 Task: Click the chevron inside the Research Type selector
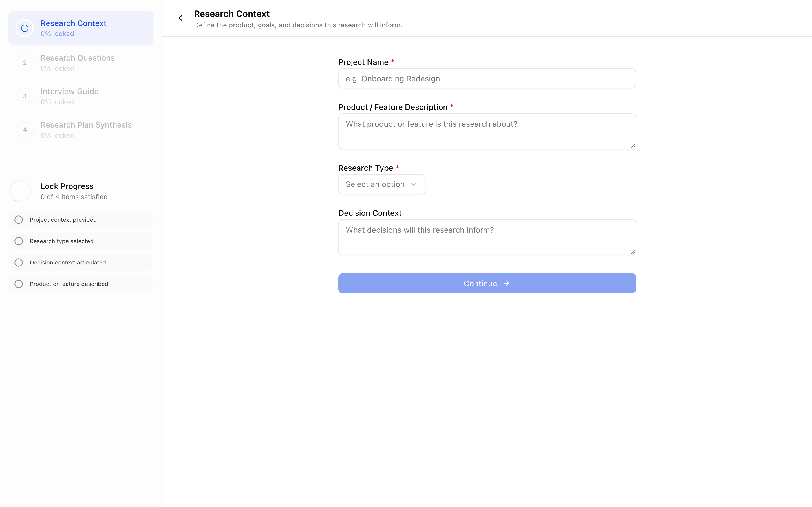[414, 184]
